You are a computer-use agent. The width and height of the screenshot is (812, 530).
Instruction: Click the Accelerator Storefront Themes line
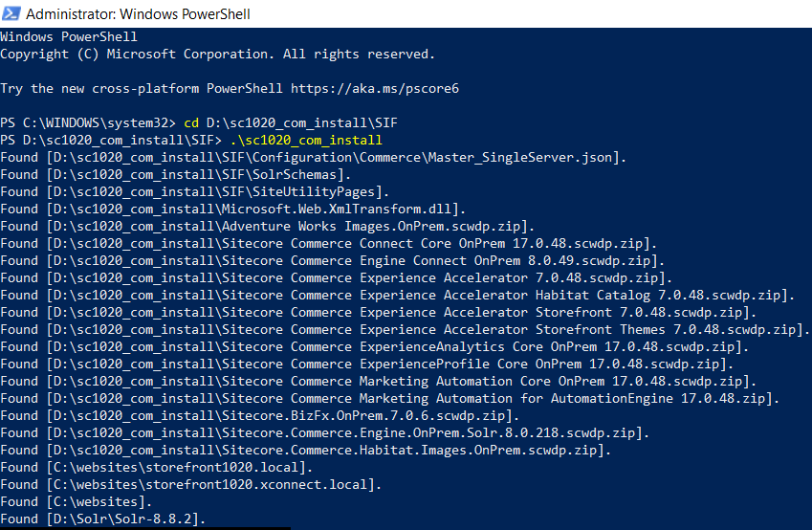point(406,329)
